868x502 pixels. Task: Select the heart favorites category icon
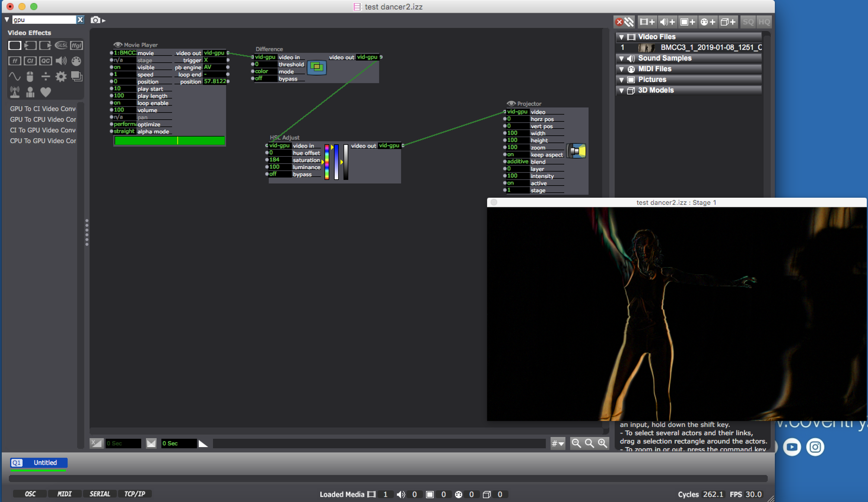(x=45, y=92)
